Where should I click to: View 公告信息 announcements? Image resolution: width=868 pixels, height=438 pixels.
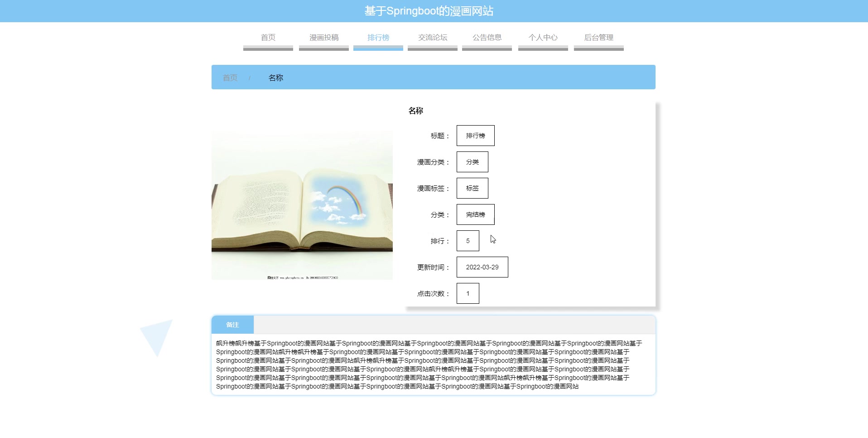pos(487,38)
